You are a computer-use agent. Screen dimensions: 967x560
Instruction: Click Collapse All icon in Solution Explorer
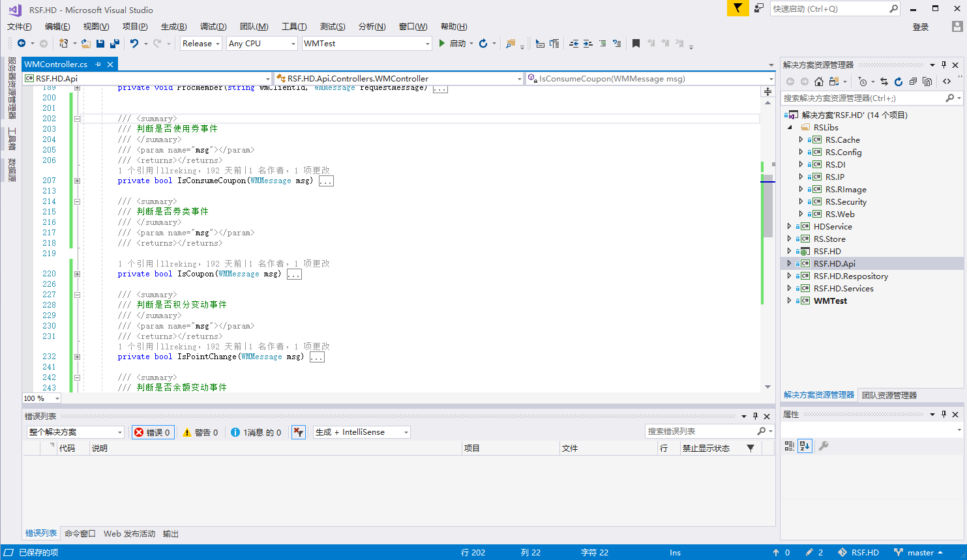coord(913,81)
